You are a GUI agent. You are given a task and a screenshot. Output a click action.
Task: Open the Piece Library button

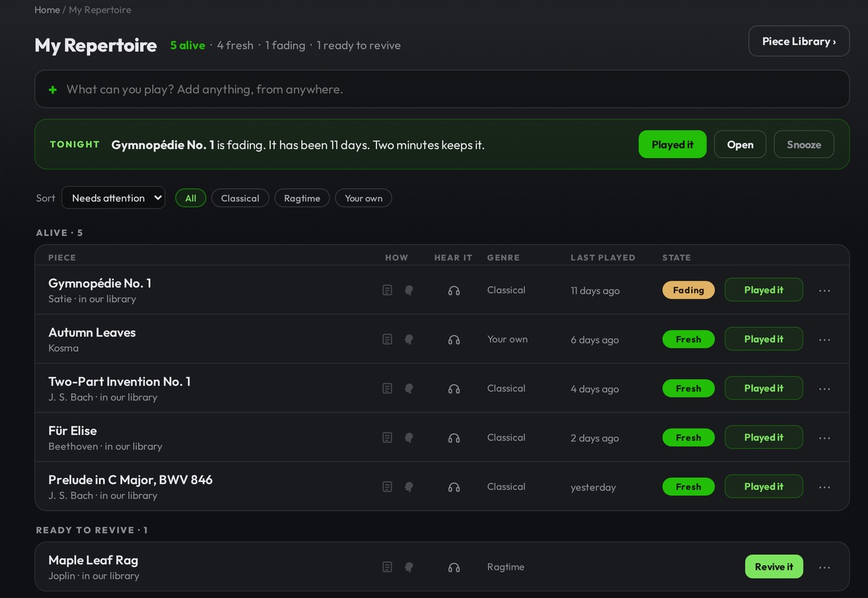799,41
